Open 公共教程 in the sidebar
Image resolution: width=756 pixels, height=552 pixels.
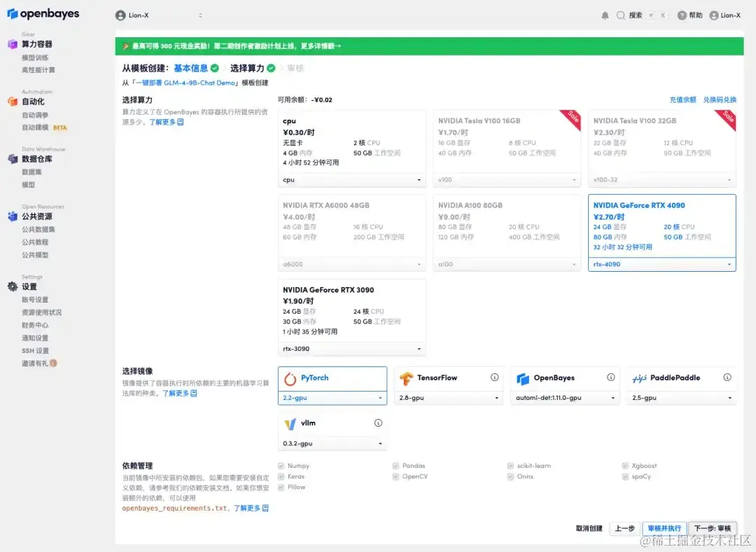click(x=35, y=242)
